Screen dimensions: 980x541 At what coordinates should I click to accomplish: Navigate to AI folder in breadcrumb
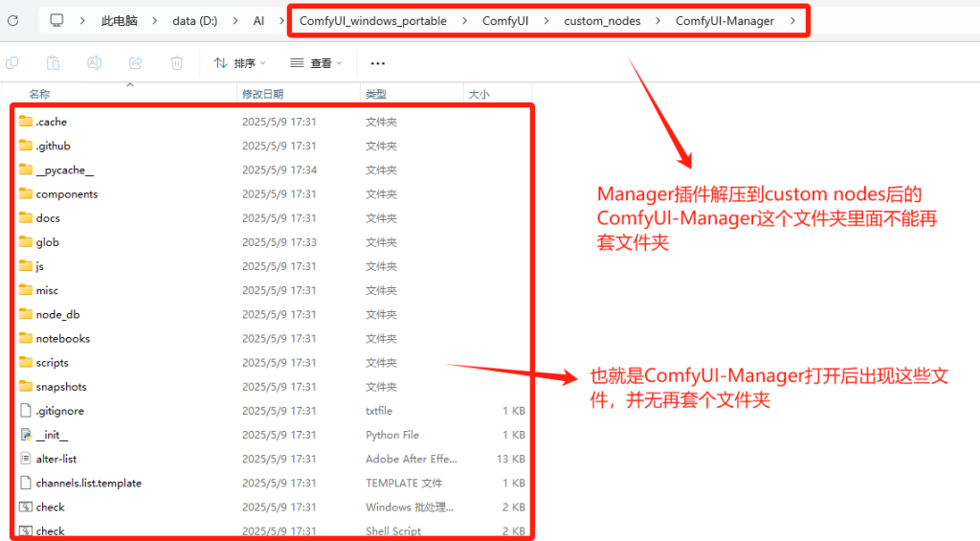click(258, 21)
